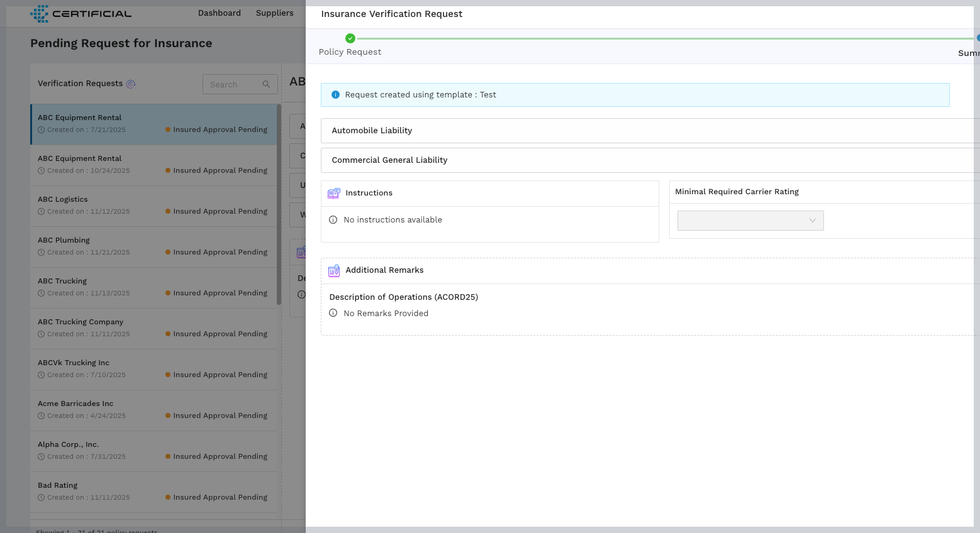The height and width of the screenshot is (533, 980).
Task: Click the Insurance Verification Request title
Action: click(x=392, y=14)
